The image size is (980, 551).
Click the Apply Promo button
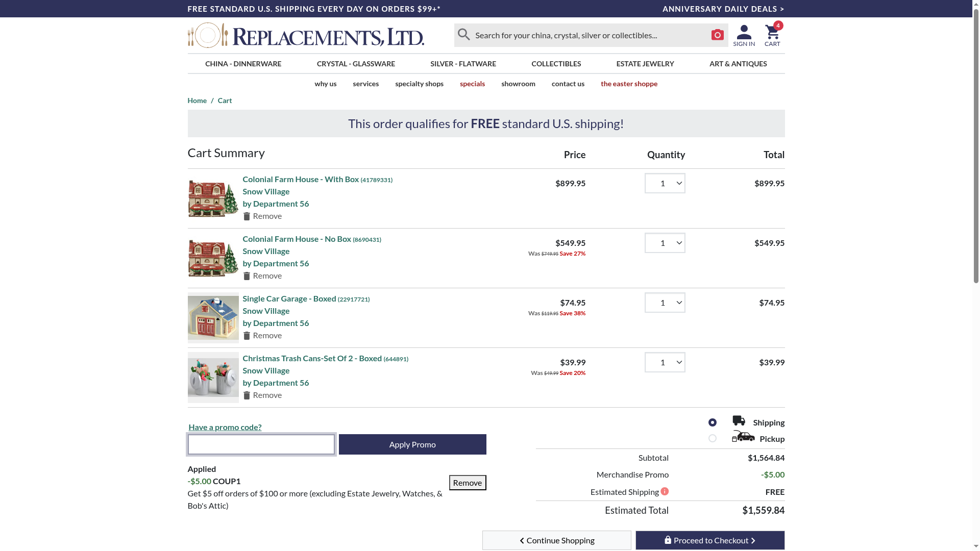point(412,444)
